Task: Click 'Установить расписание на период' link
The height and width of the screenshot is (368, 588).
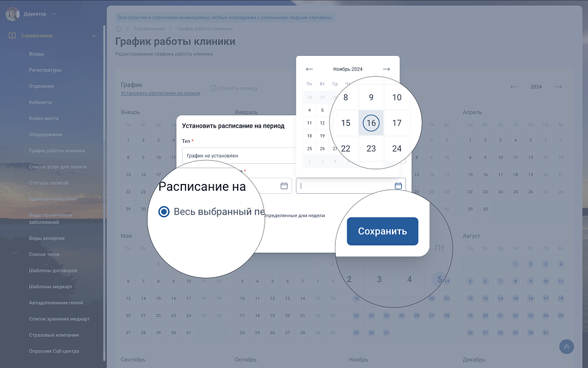Action: (x=160, y=93)
